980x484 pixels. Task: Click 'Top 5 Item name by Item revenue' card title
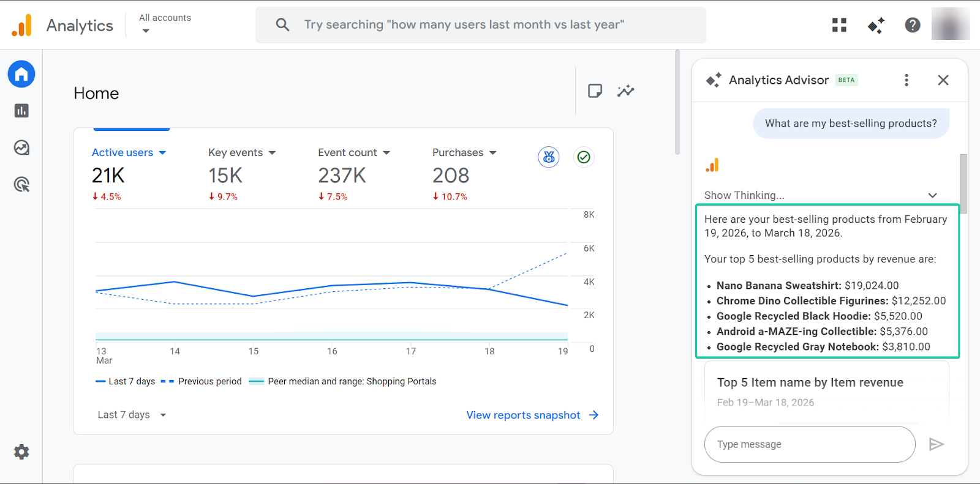tap(810, 382)
